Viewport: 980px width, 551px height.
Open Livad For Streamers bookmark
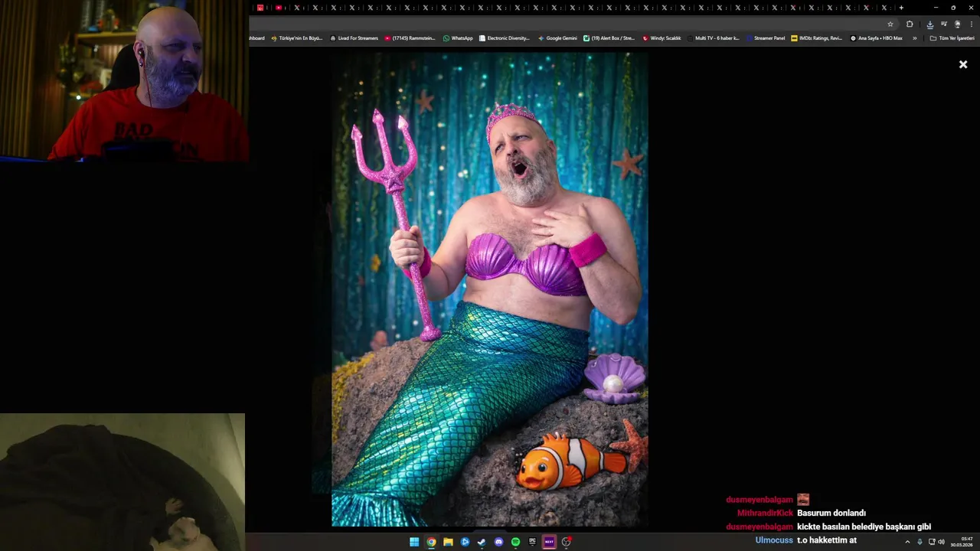coord(354,37)
